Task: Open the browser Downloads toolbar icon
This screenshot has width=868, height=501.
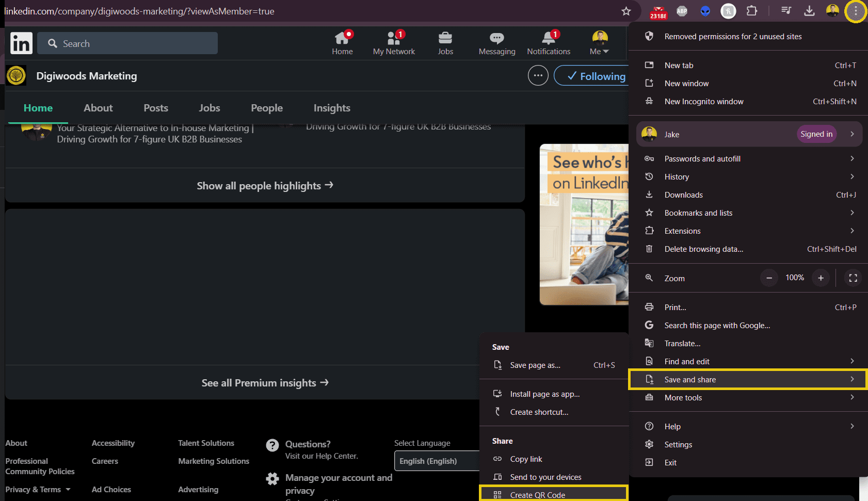Action: (809, 10)
